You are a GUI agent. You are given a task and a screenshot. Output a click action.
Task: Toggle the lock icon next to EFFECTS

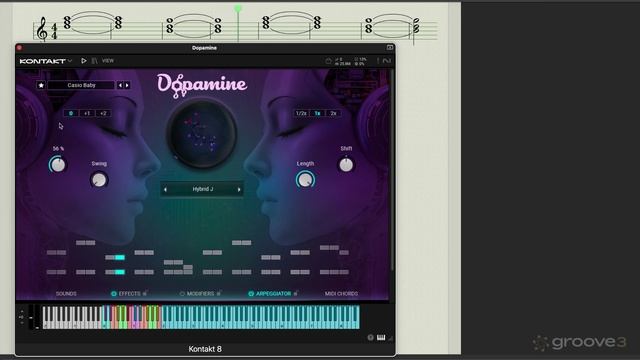point(145,293)
